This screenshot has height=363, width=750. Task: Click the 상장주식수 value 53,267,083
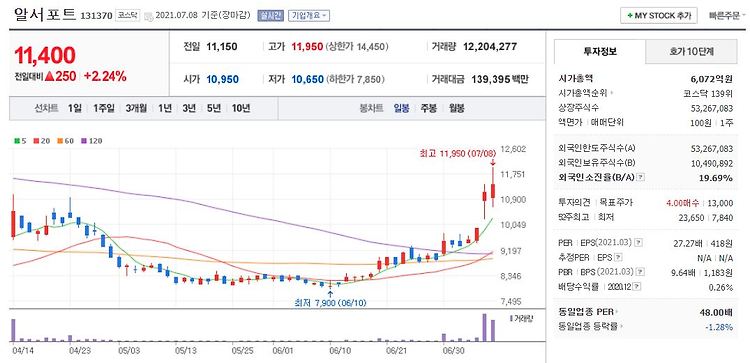coord(712,108)
